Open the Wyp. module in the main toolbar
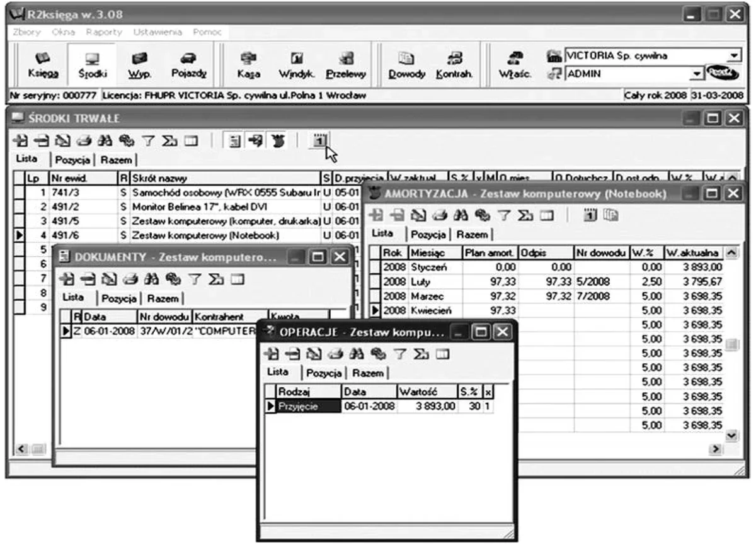 140,64
